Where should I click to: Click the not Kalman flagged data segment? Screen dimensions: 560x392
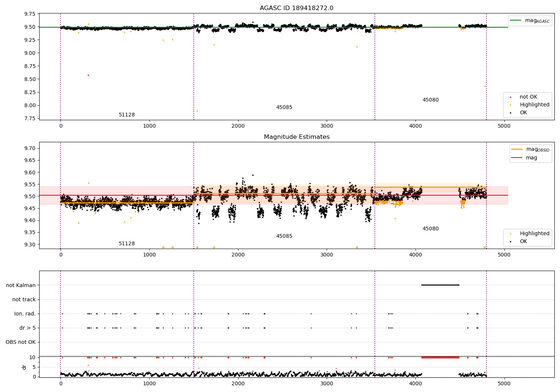point(440,285)
